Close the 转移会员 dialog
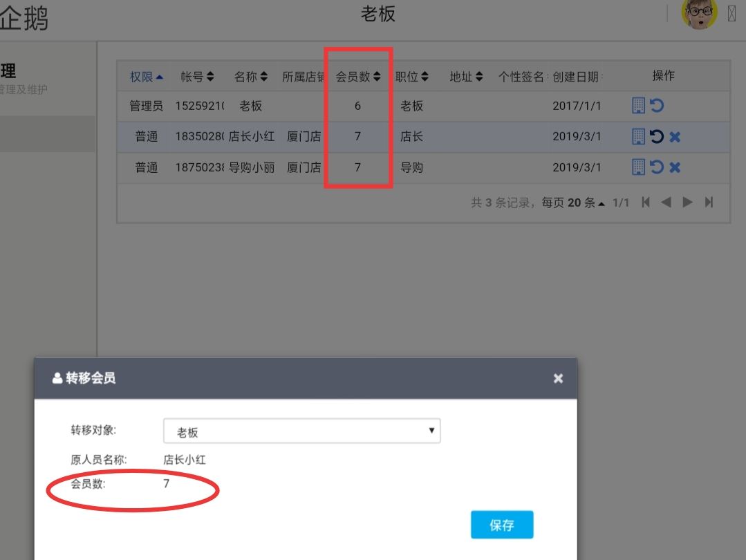The height and width of the screenshot is (560, 746). coord(558,378)
